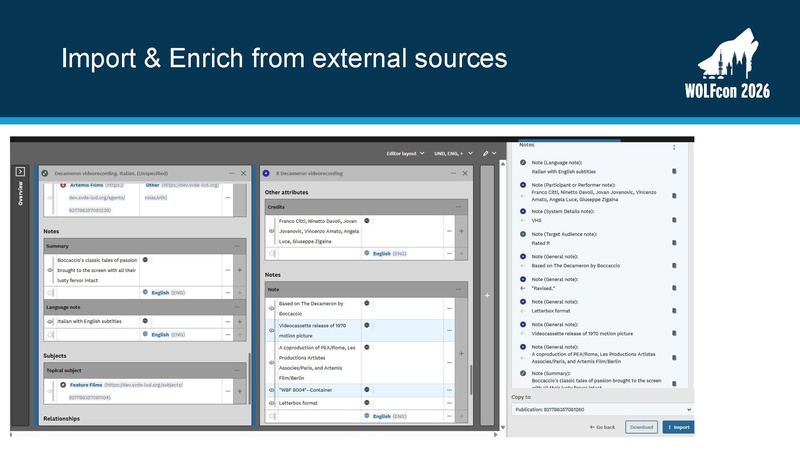Click the arrow icon beside "Revised." note
Image resolution: width=800 pixels, height=450 pixels.
[522, 288]
